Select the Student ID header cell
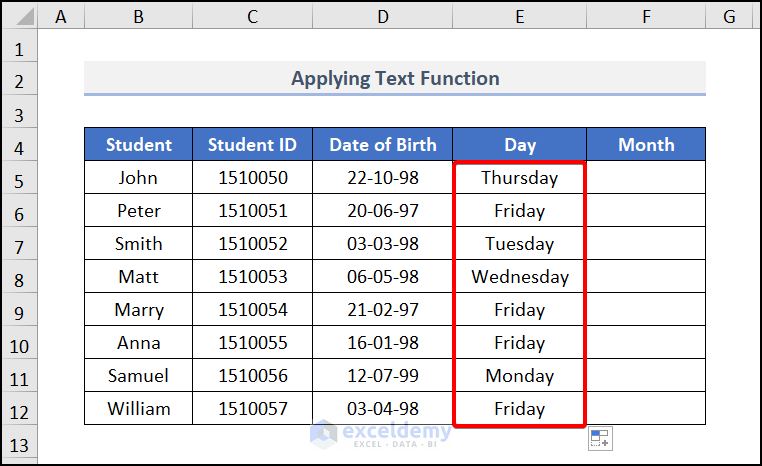 pos(252,145)
